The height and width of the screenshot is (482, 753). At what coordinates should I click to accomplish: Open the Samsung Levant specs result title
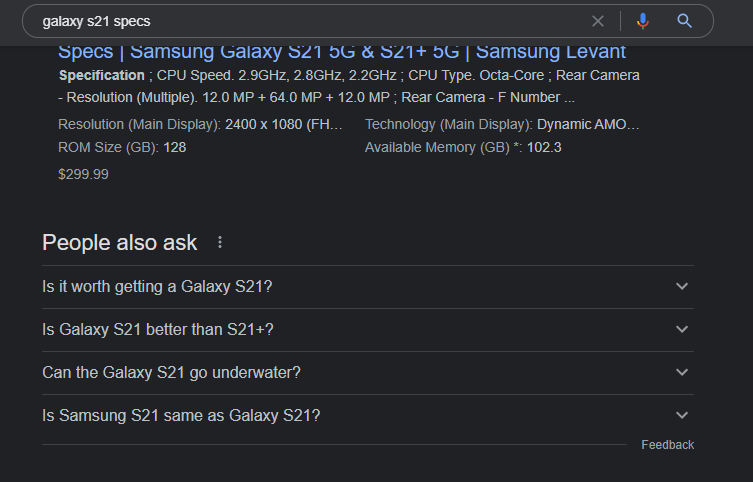[342, 52]
